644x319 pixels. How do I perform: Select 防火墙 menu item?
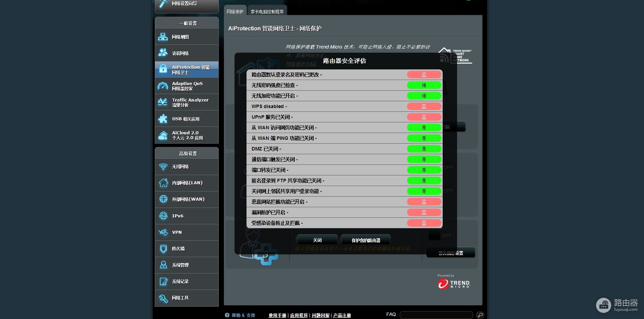(187, 249)
